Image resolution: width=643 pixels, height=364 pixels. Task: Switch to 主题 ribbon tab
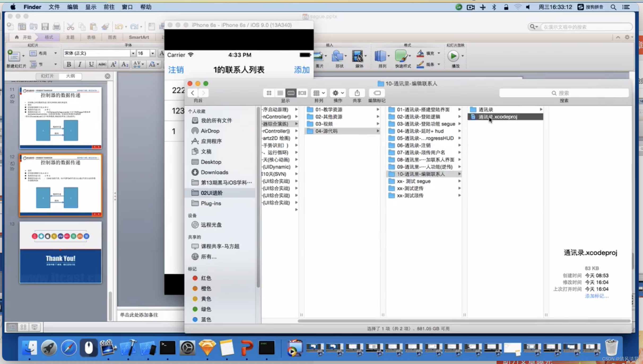[70, 37]
